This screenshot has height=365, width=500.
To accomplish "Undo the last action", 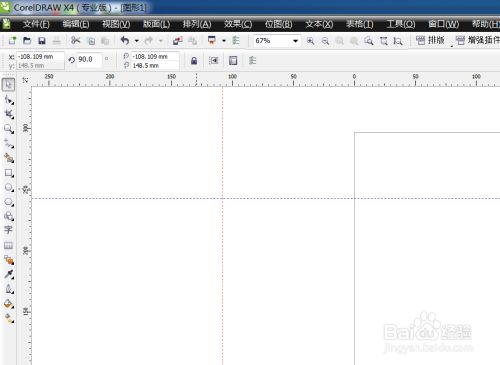I will pyautogui.click(x=125, y=41).
